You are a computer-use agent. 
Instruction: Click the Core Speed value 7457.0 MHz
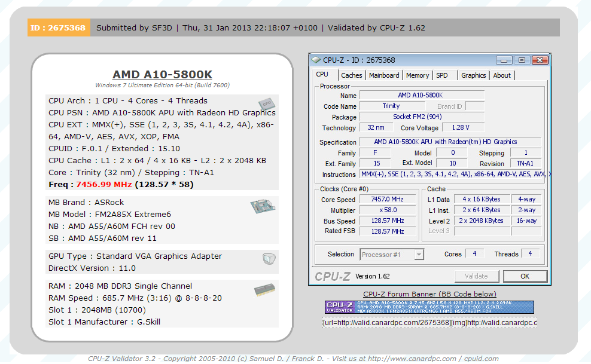tap(388, 199)
